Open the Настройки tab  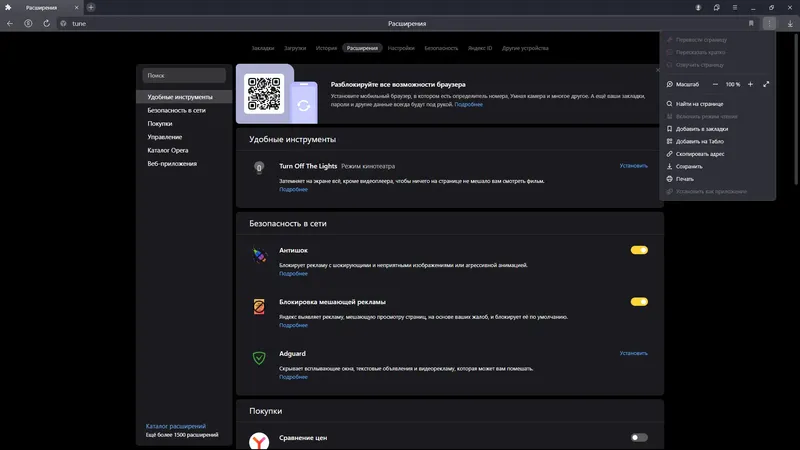coord(401,48)
